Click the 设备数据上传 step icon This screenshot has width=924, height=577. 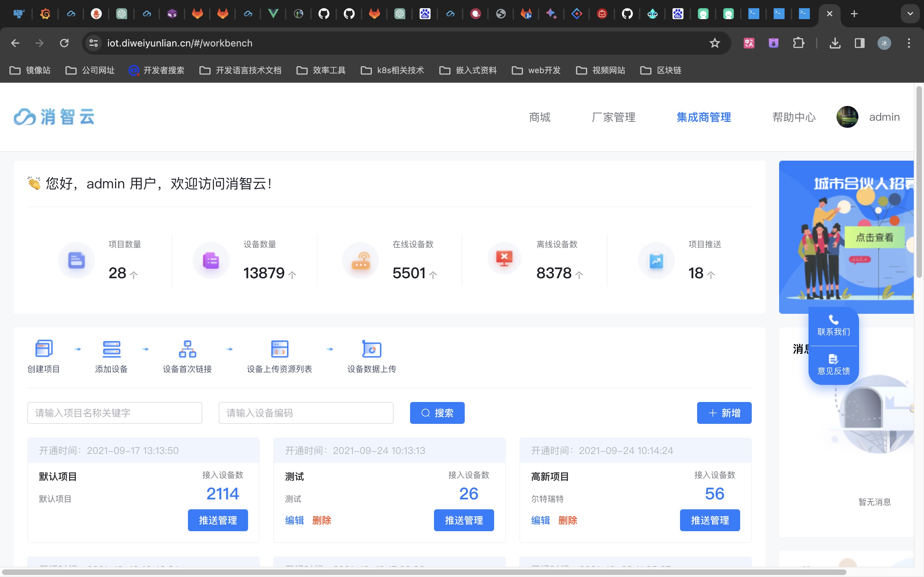pyautogui.click(x=371, y=349)
